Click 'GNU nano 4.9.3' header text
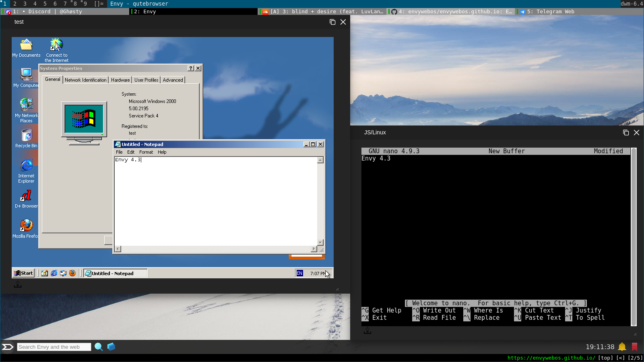 pyautogui.click(x=394, y=151)
